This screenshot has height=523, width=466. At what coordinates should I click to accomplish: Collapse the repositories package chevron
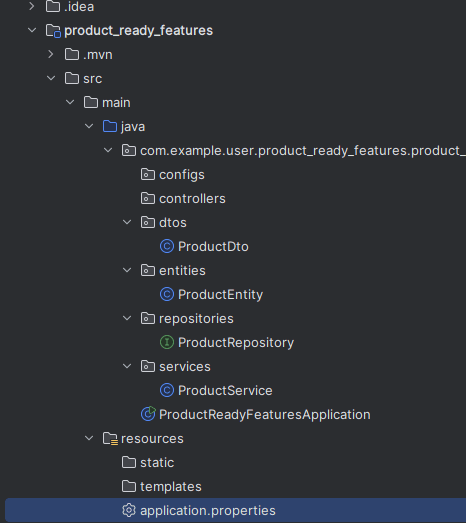point(127,319)
